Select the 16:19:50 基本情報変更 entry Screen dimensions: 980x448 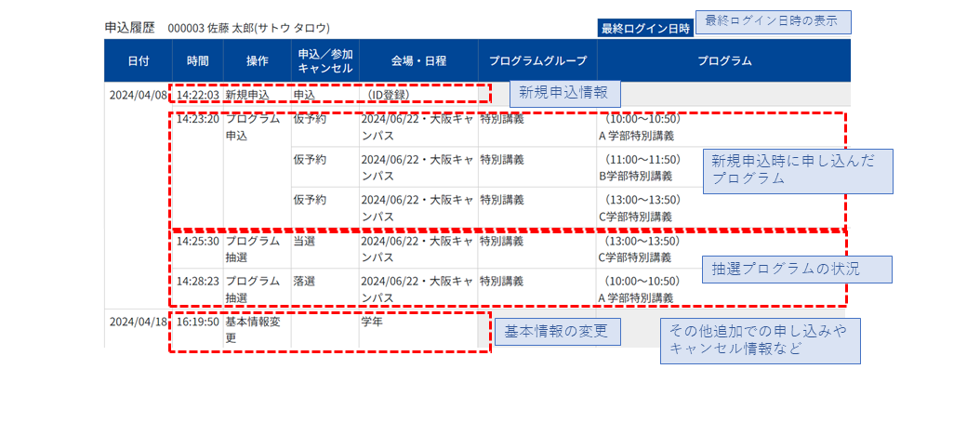coord(232,330)
